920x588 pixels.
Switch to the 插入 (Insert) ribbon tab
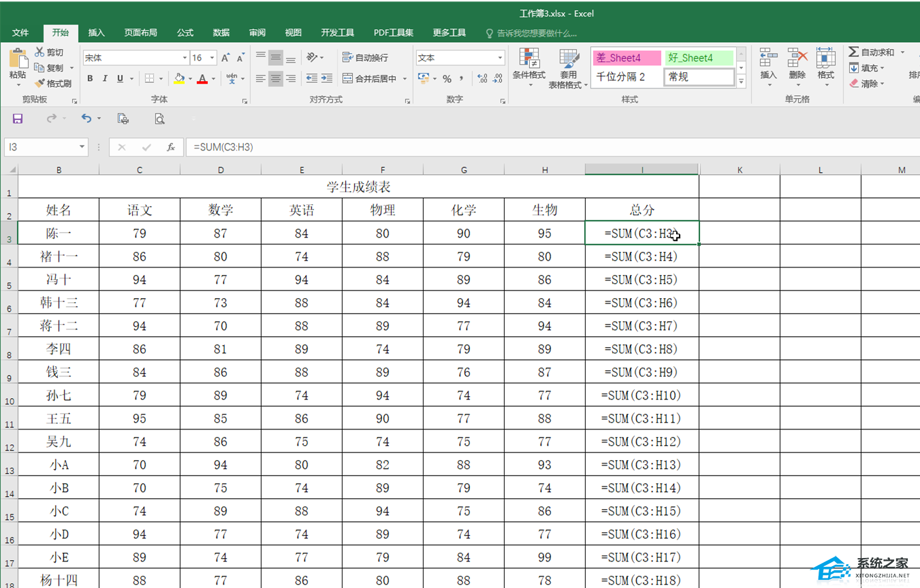pyautogui.click(x=97, y=33)
